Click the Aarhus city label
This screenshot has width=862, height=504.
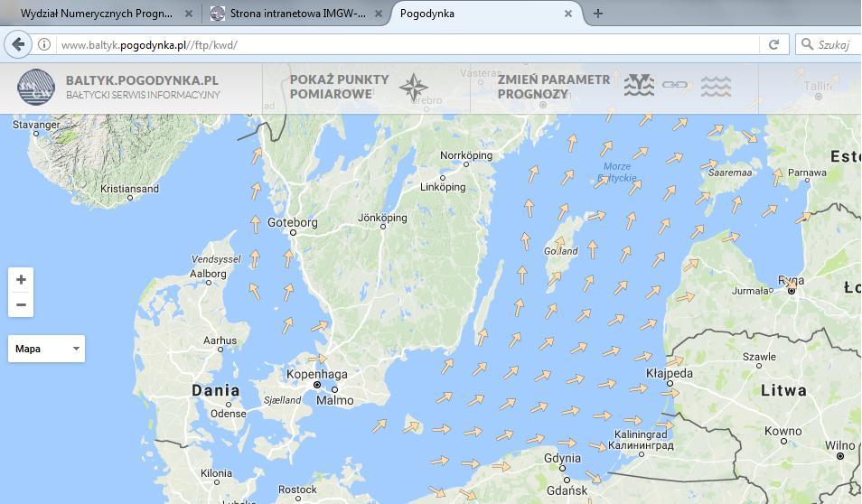(x=220, y=341)
